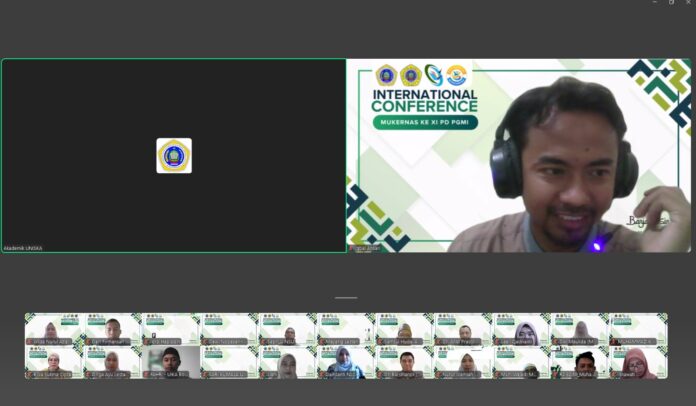Select the Mayang participant thumbnail

346,329
